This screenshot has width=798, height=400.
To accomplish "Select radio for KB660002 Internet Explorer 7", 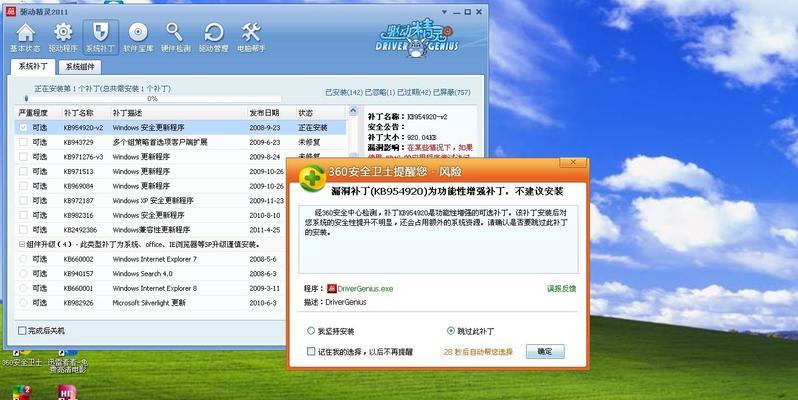I will click(23, 259).
